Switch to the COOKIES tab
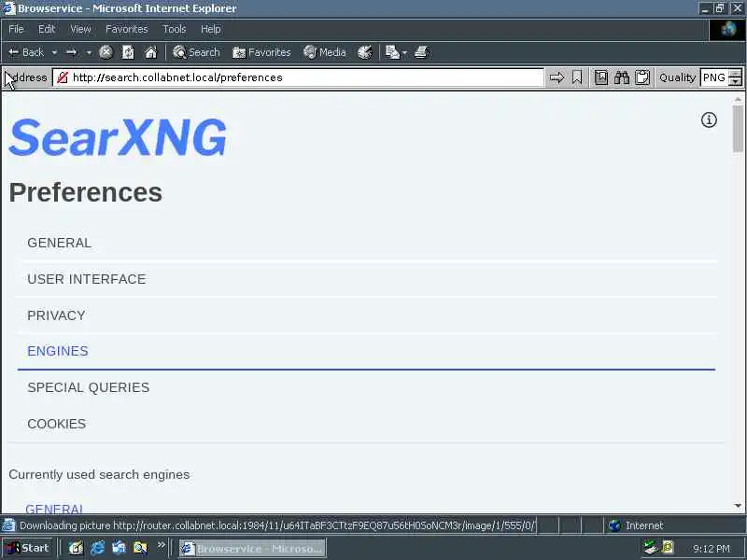The height and width of the screenshot is (560, 747). pyautogui.click(x=56, y=424)
